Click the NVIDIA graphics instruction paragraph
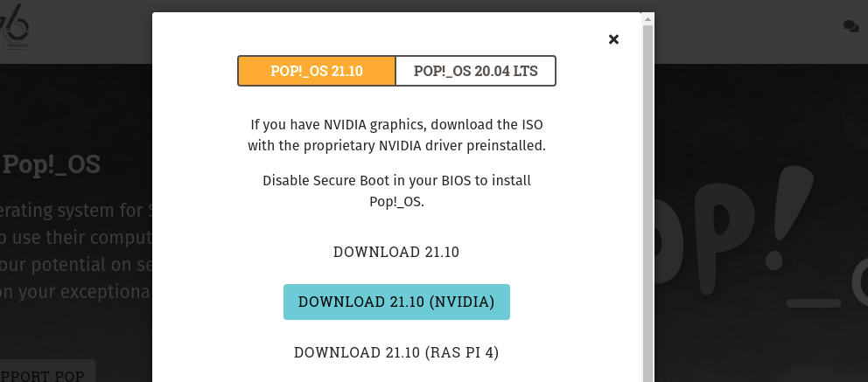Image resolution: width=868 pixels, height=382 pixels. [x=396, y=135]
